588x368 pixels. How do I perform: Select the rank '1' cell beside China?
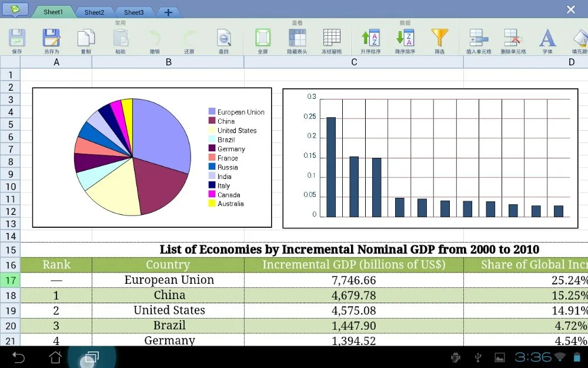pos(56,296)
